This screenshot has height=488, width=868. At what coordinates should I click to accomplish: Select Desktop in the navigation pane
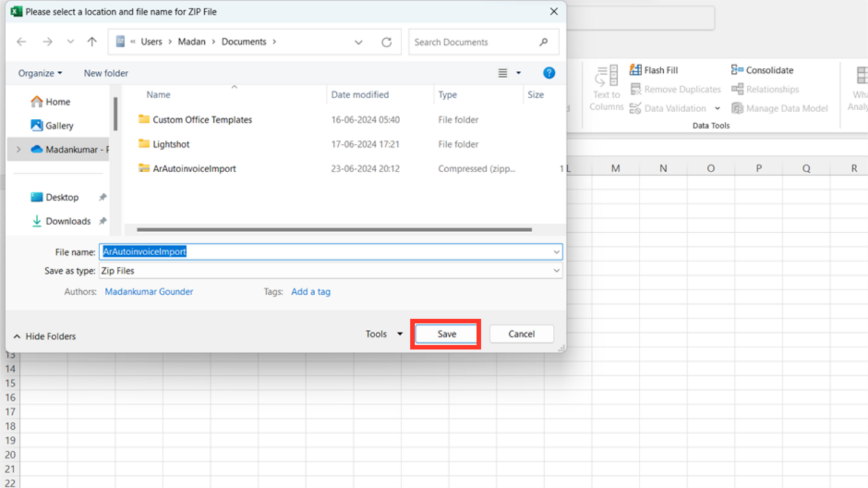pos(62,197)
